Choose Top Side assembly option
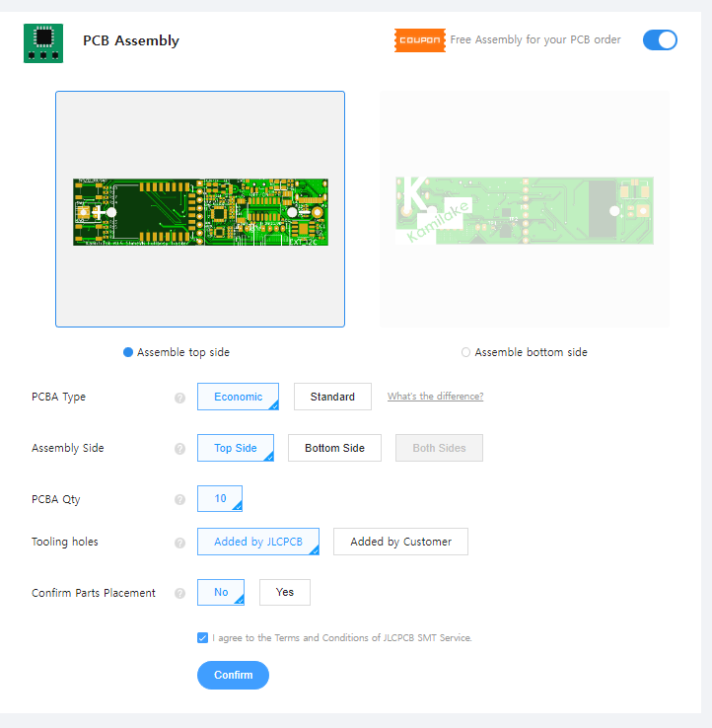This screenshot has width=712, height=728. coord(236,448)
